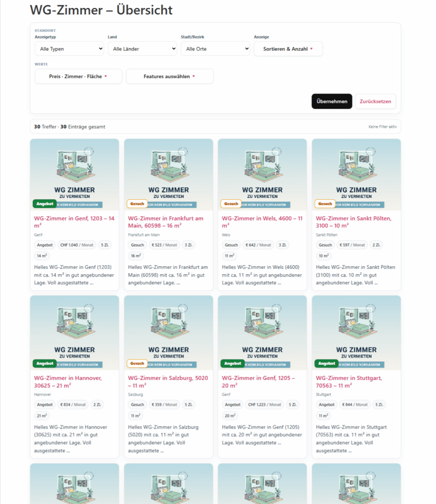Viewport: 436px width, 504px height.
Task: Expand Sortieren & Anzahl options
Action: (x=288, y=49)
